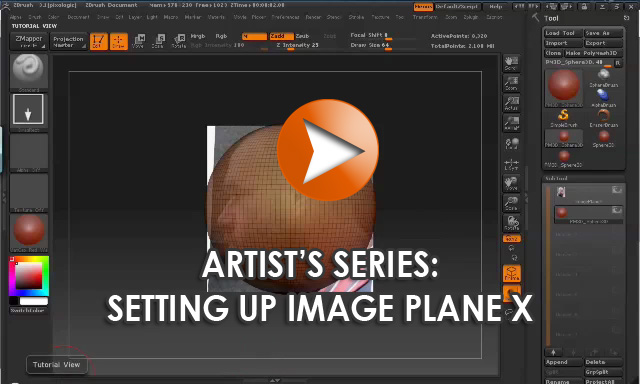Open the Standard brush selector
The image size is (640, 384).
coord(29,72)
